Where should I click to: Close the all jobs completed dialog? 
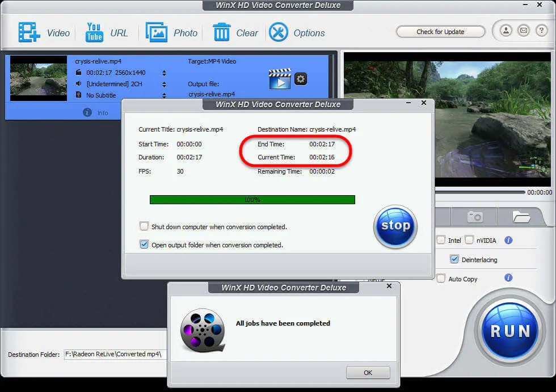[x=389, y=286]
